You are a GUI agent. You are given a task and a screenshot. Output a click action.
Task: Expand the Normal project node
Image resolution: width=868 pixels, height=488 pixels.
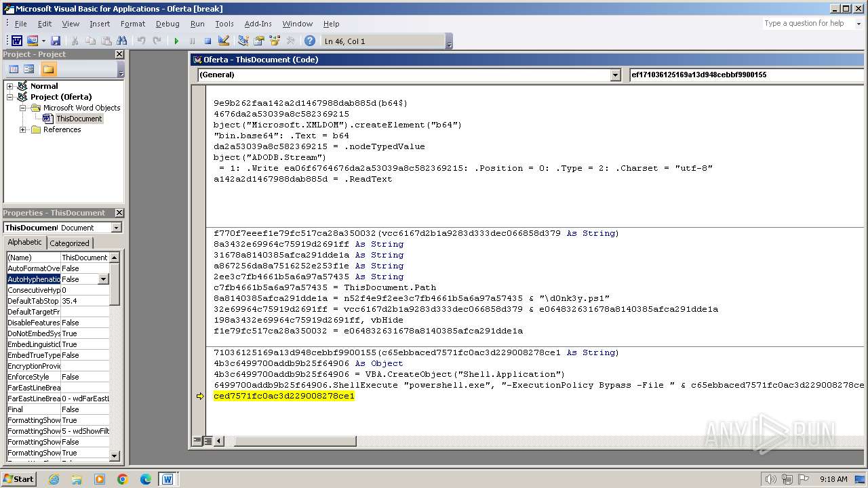coord(10,86)
